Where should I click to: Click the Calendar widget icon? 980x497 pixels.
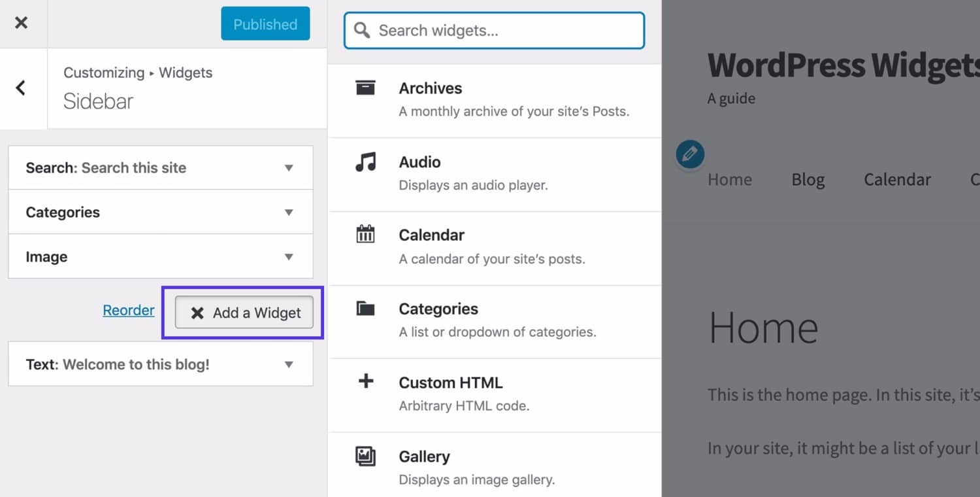point(367,235)
